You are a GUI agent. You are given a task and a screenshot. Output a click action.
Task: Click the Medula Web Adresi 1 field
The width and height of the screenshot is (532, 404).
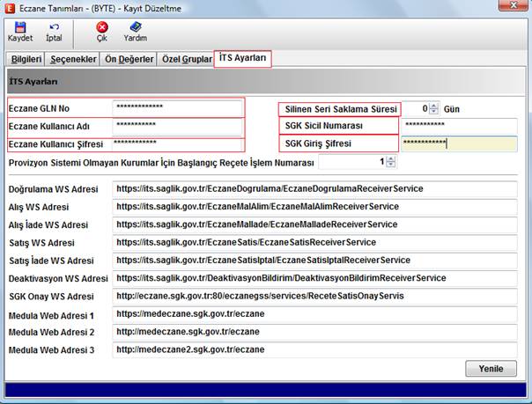point(314,314)
